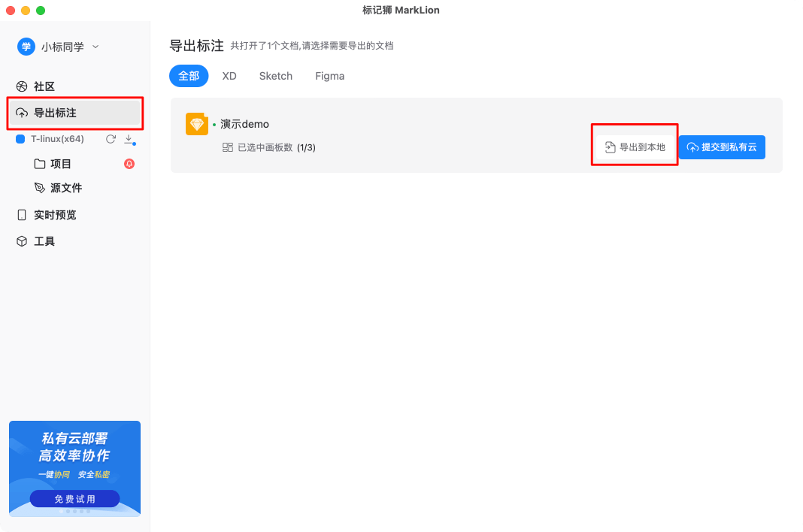Click the download icon next to T-linux(x64)
The height and width of the screenshot is (532, 803).
click(129, 139)
